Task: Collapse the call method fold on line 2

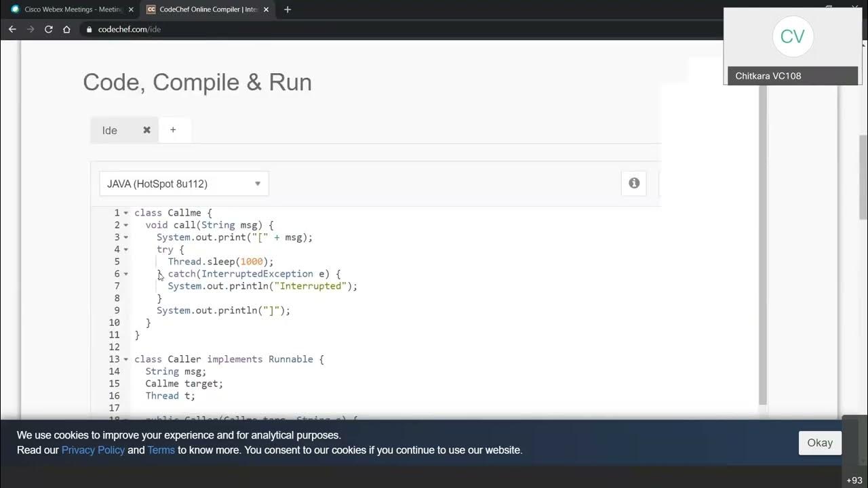Action: click(x=126, y=225)
